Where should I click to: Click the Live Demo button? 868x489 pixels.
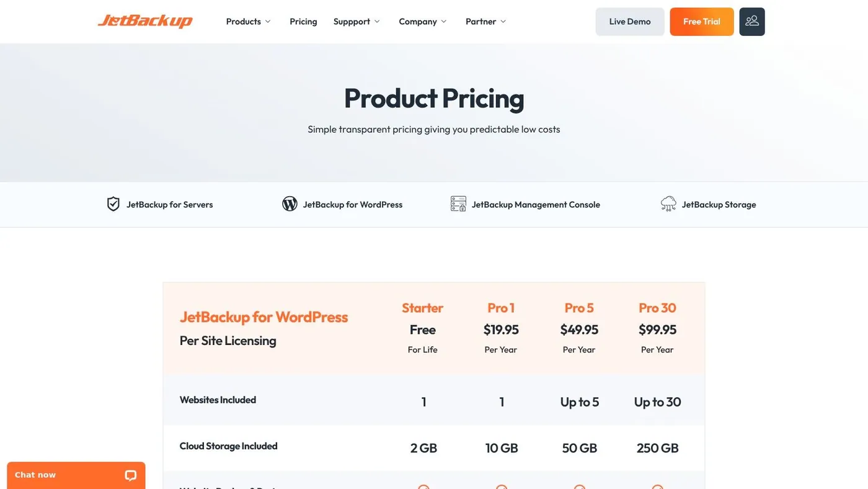coord(630,21)
